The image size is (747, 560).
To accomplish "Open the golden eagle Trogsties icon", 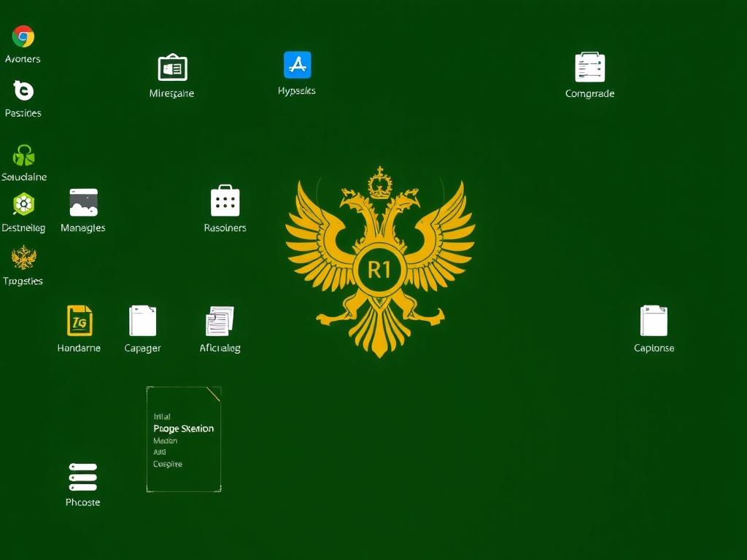I will point(23,257).
